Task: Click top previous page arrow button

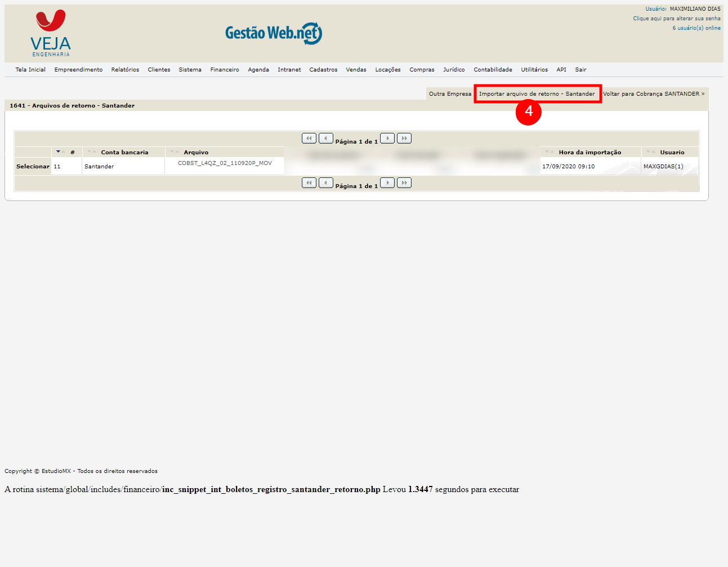Action: click(325, 138)
